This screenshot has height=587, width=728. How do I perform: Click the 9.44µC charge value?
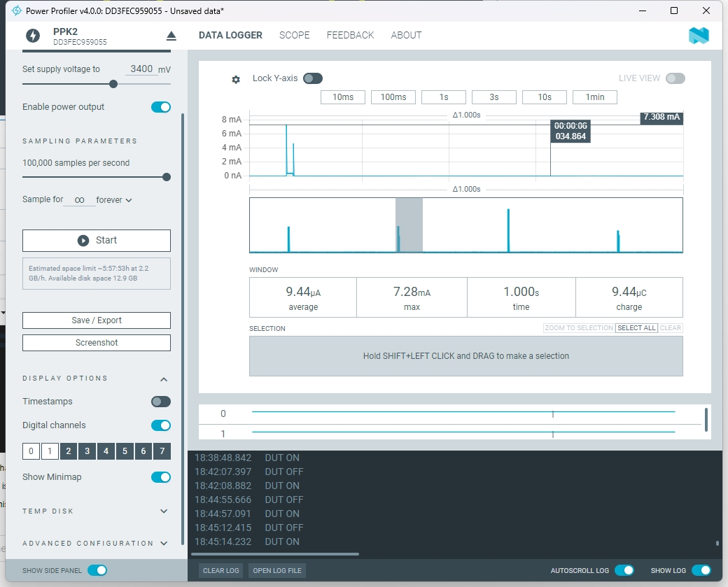[x=629, y=292]
